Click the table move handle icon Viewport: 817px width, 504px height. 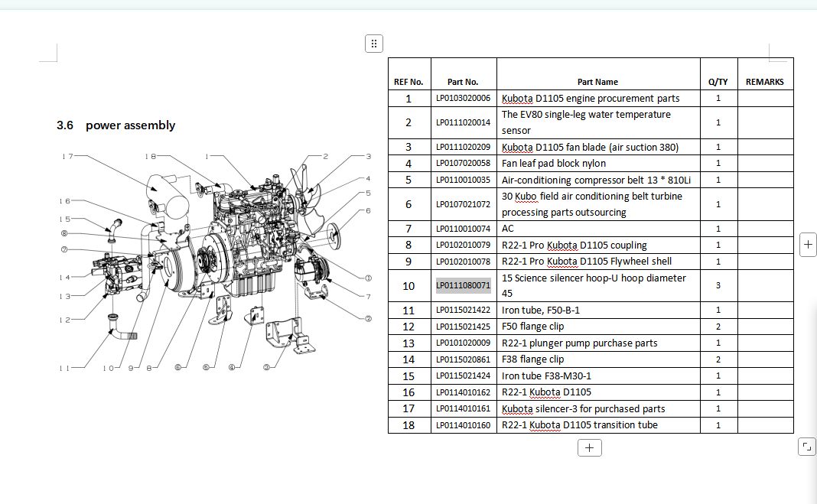click(x=373, y=44)
